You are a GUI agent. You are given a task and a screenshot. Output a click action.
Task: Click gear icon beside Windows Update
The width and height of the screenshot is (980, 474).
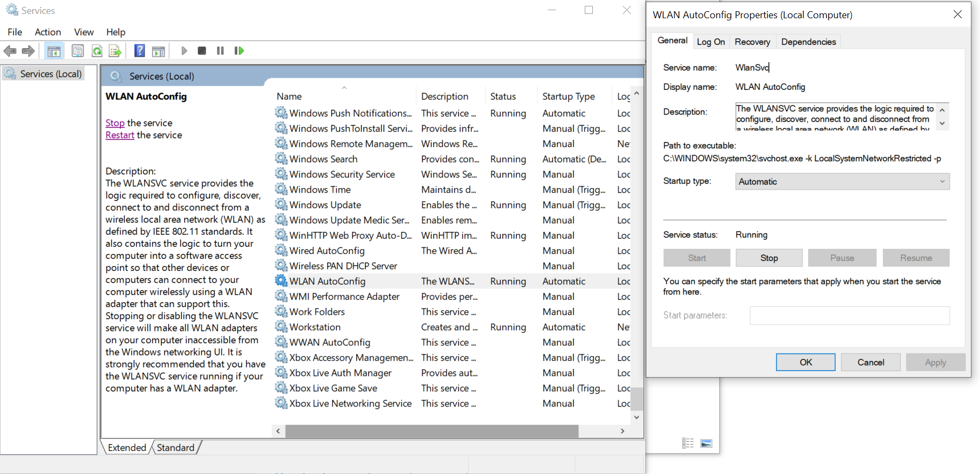coord(281,205)
